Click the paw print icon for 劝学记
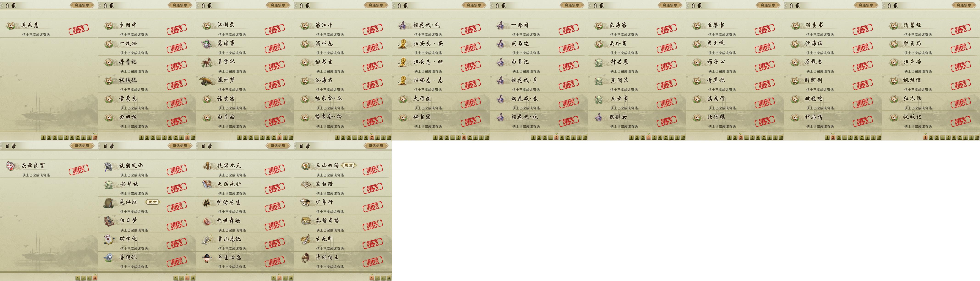Screen dimensions: 980x281 click(x=109, y=239)
